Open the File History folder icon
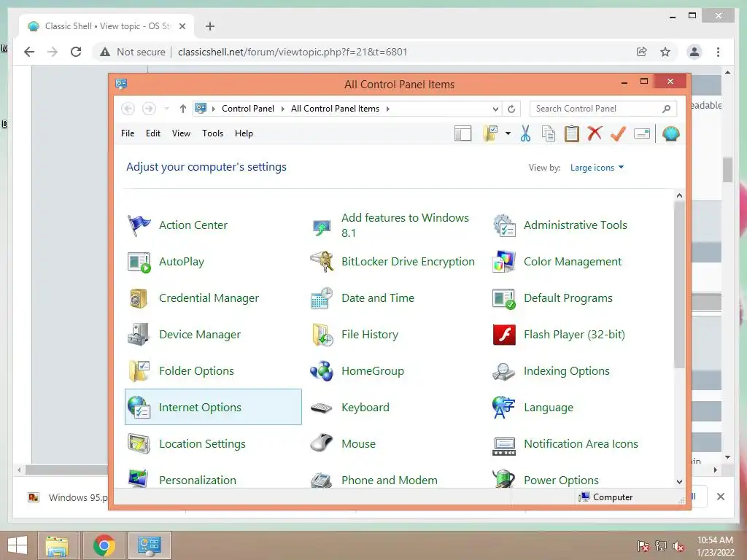 pyautogui.click(x=322, y=334)
